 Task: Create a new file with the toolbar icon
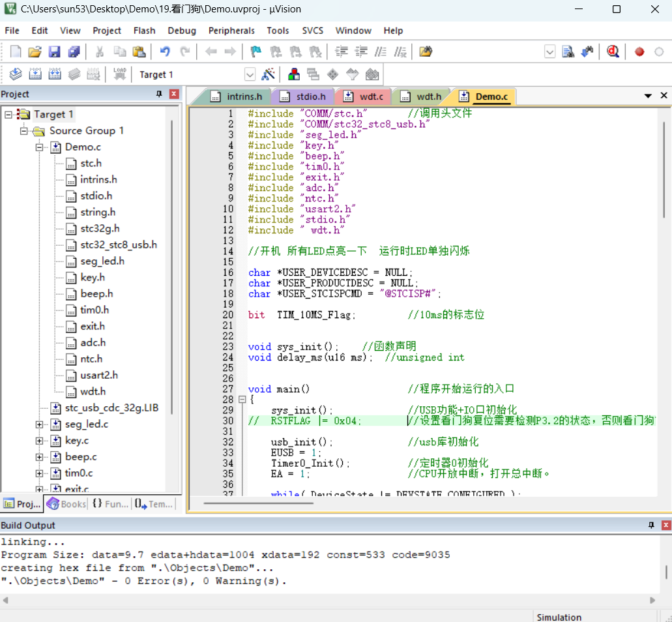point(16,52)
